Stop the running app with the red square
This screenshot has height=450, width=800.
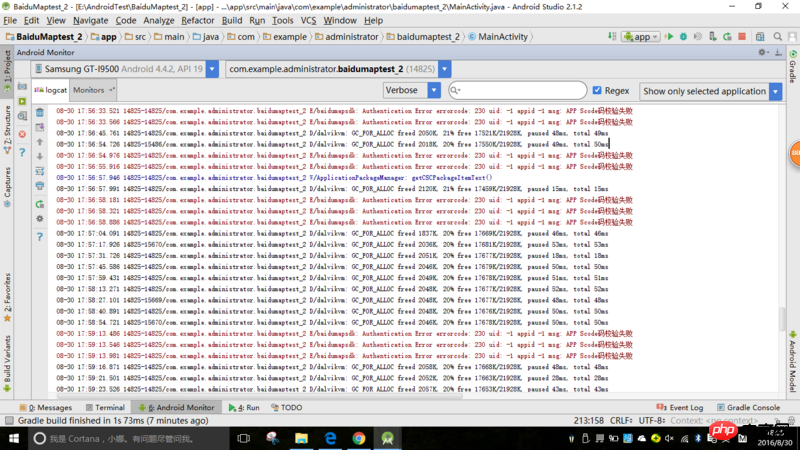[x=742, y=37]
